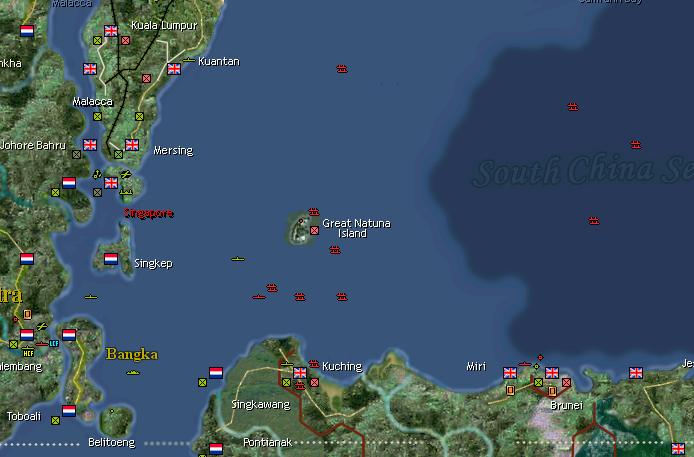694x457 pixels.
Task: Select the Dutch flag on Singkep island
Action: (x=111, y=259)
